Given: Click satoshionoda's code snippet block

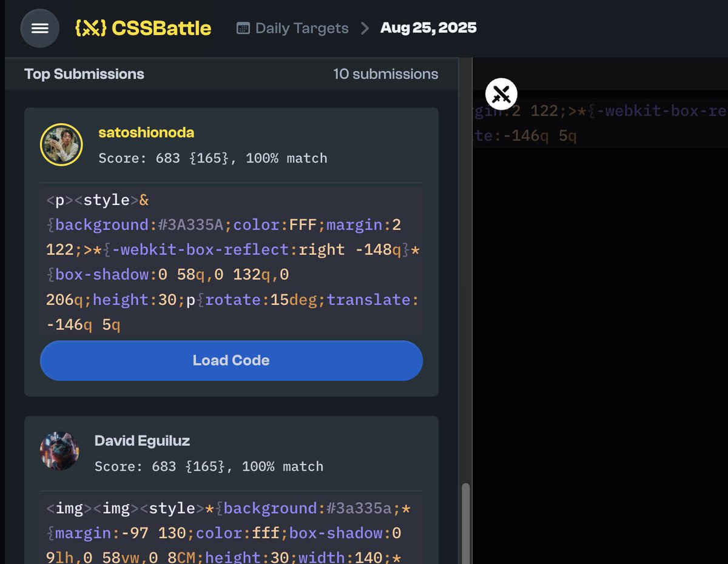Looking at the screenshot, I should pos(232,262).
